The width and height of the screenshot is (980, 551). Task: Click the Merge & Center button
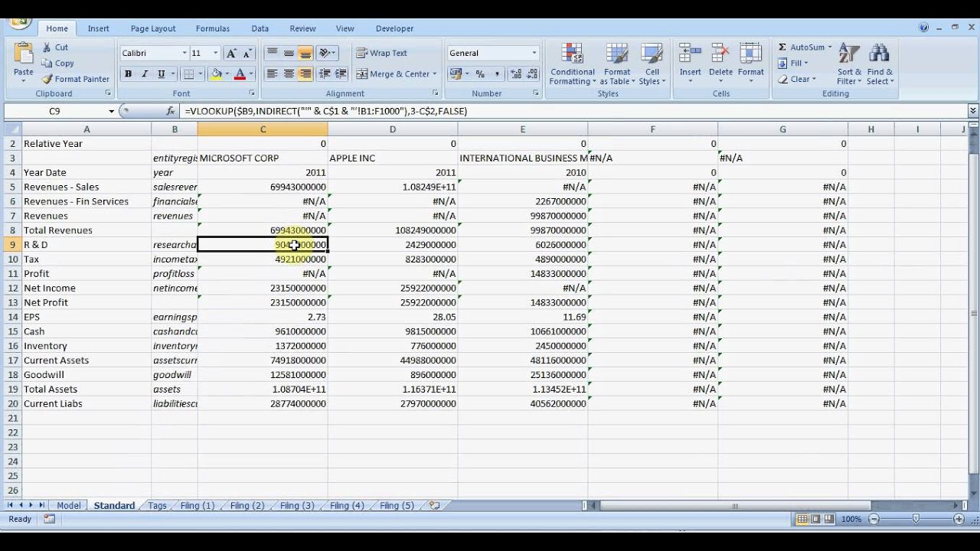pos(392,74)
